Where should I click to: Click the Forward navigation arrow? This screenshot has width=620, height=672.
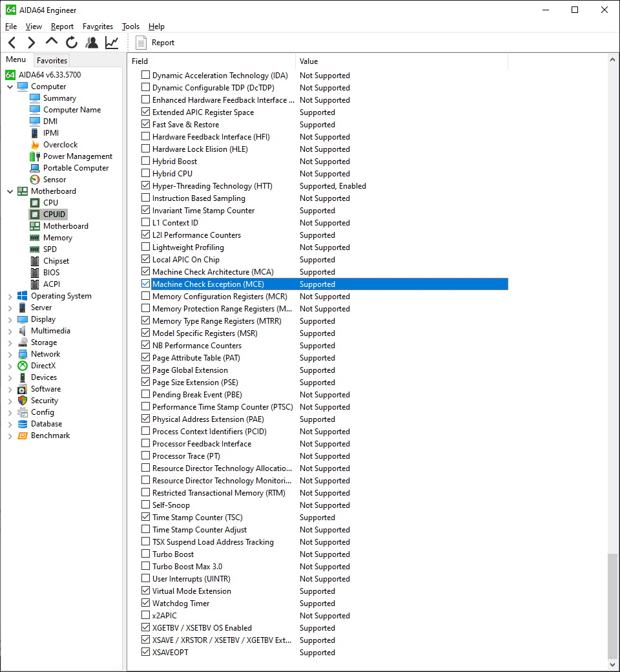[31, 43]
